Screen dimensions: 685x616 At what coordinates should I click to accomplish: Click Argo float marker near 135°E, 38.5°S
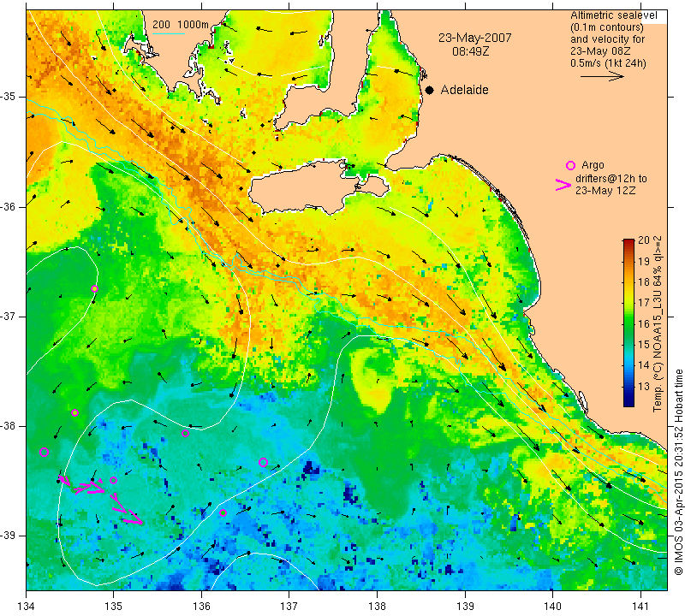(113, 480)
